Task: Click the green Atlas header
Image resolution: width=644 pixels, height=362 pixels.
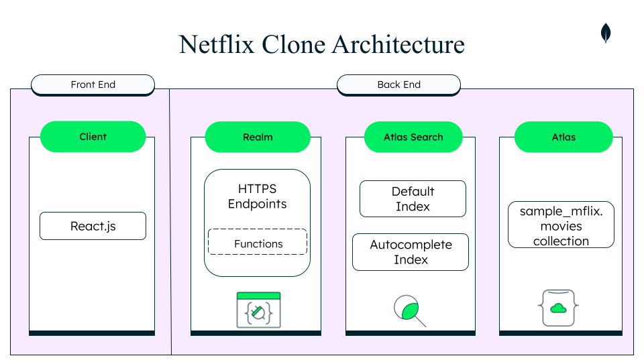Action: [563, 137]
